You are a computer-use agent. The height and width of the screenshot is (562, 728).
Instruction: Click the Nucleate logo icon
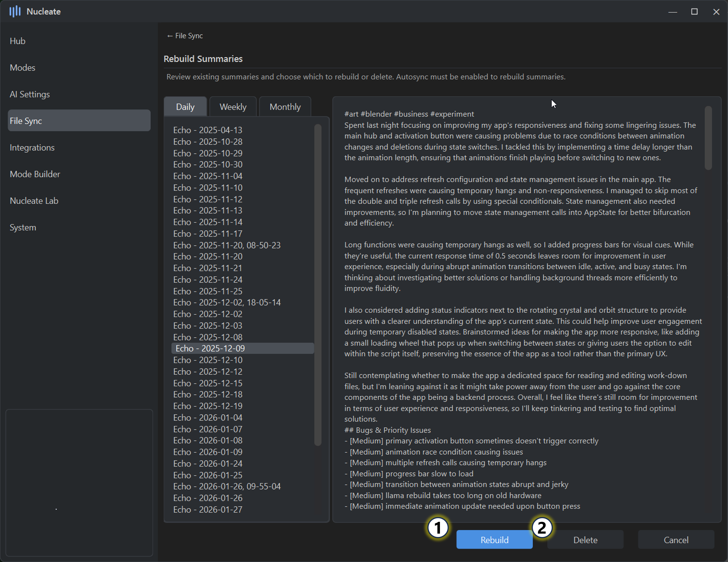point(15,12)
